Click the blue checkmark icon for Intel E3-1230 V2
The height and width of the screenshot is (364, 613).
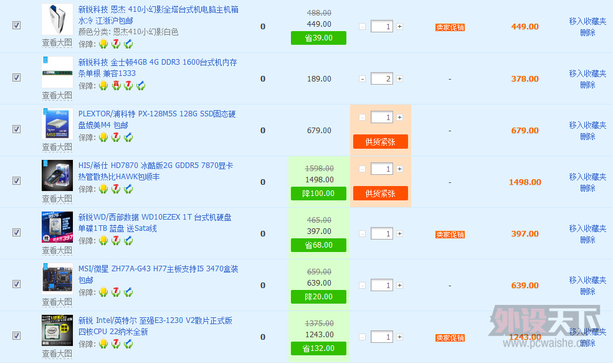pos(128,343)
